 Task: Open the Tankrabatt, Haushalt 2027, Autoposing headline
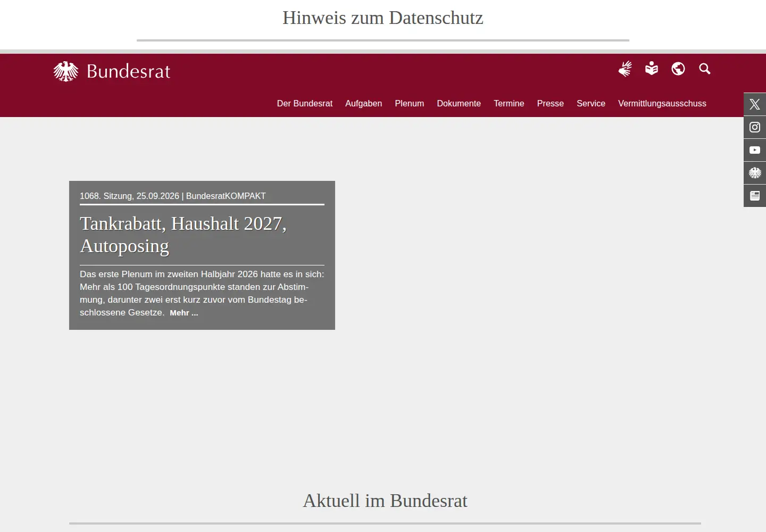pyautogui.click(x=183, y=235)
